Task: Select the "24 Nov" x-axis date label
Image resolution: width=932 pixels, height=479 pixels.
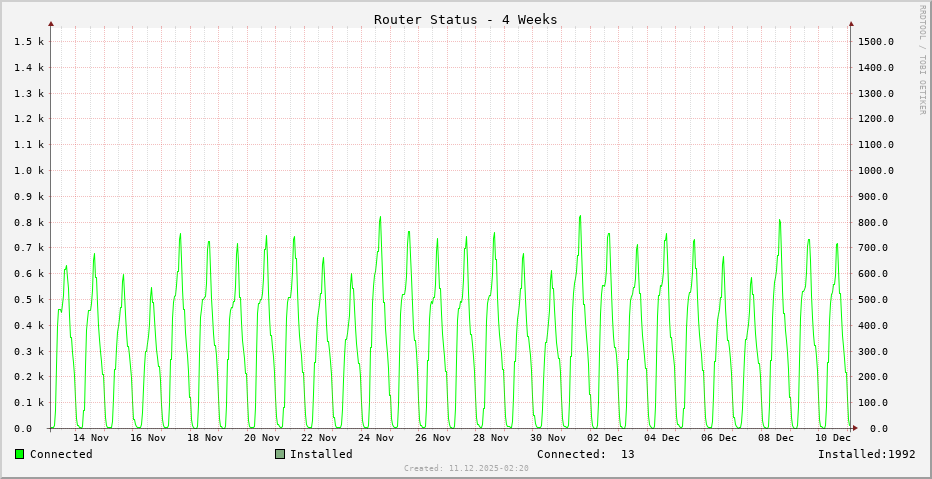Action: point(376,437)
